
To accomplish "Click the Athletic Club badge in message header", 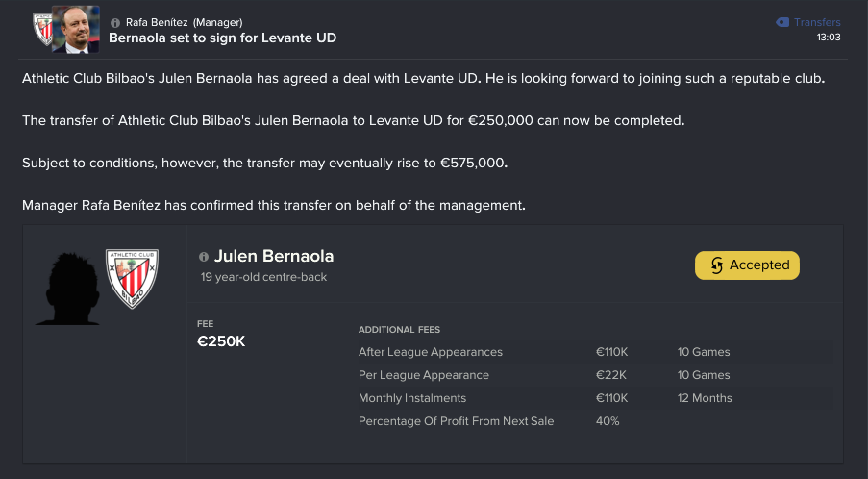I will (44, 30).
